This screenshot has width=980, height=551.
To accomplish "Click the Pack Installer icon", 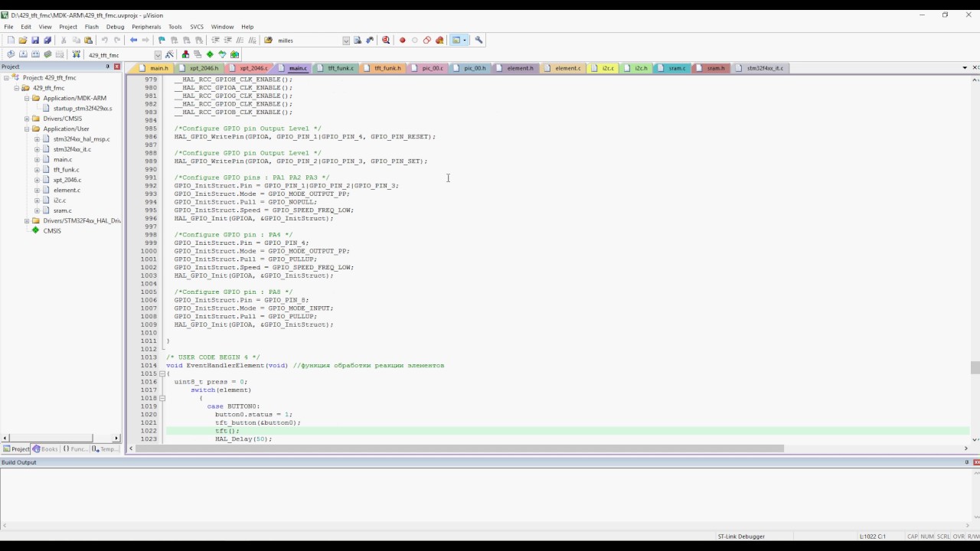I will (x=234, y=54).
